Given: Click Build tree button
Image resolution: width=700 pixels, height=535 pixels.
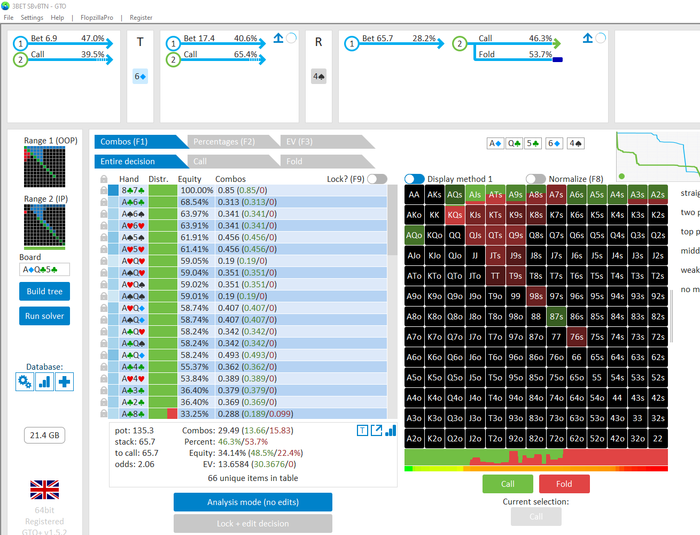Looking at the screenshot, I should pos(44,291).
